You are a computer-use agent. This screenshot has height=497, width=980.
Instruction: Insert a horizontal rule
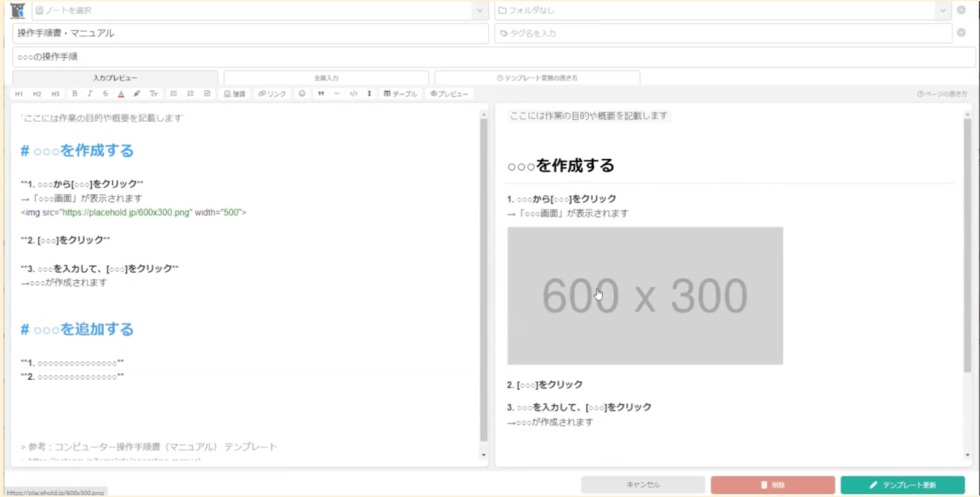point(337,94)
